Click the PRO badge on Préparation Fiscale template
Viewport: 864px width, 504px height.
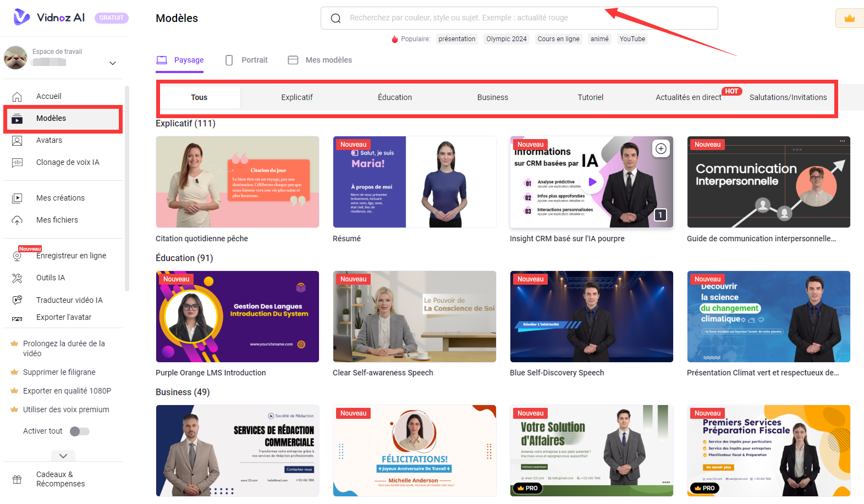point(705,488)
